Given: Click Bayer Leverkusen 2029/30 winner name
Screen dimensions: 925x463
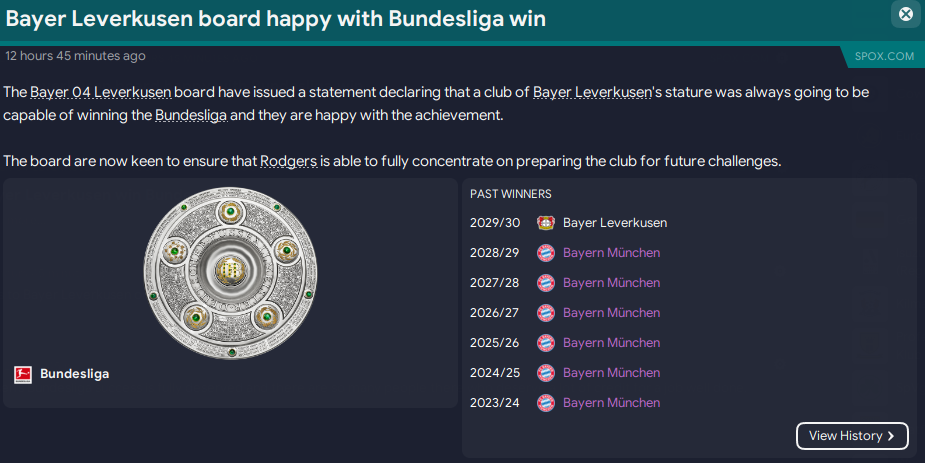Looking at the screenshot, I should point(614,223).
